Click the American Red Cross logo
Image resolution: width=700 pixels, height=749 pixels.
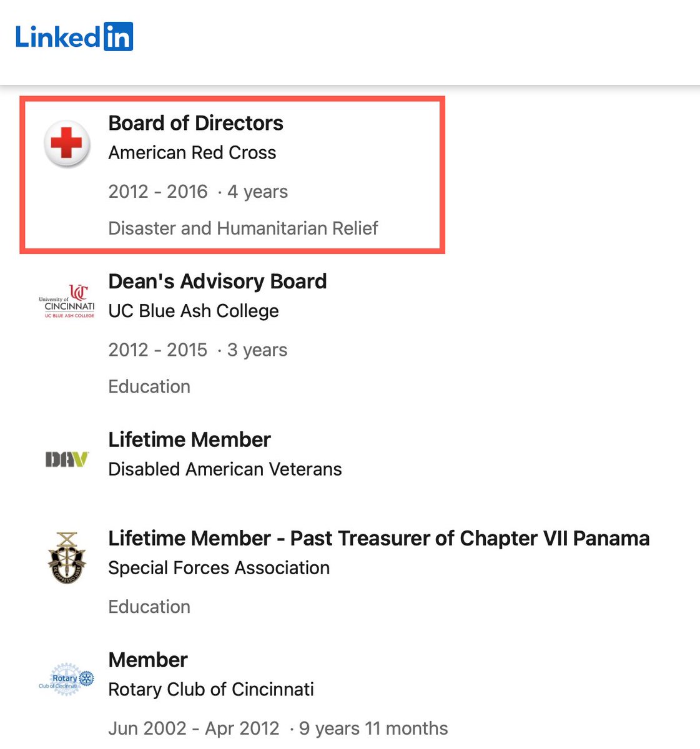67,144
